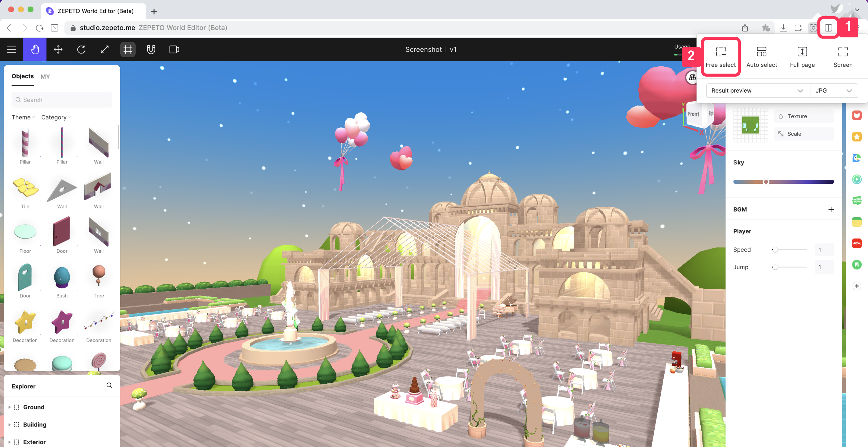The image size is (868, 447).
Task: Click the camera view icon in toolbar
Action: coord(174,49)
